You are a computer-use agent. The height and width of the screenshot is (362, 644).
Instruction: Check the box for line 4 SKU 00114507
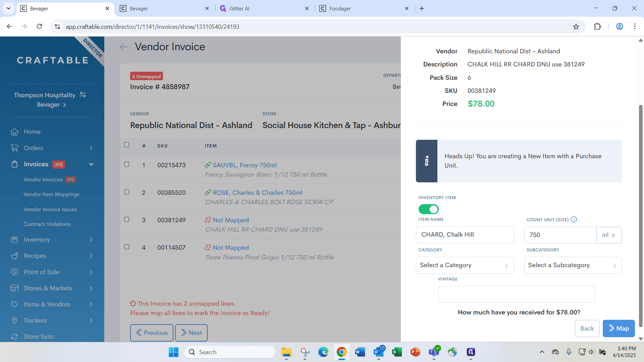[x=126, y=247]
